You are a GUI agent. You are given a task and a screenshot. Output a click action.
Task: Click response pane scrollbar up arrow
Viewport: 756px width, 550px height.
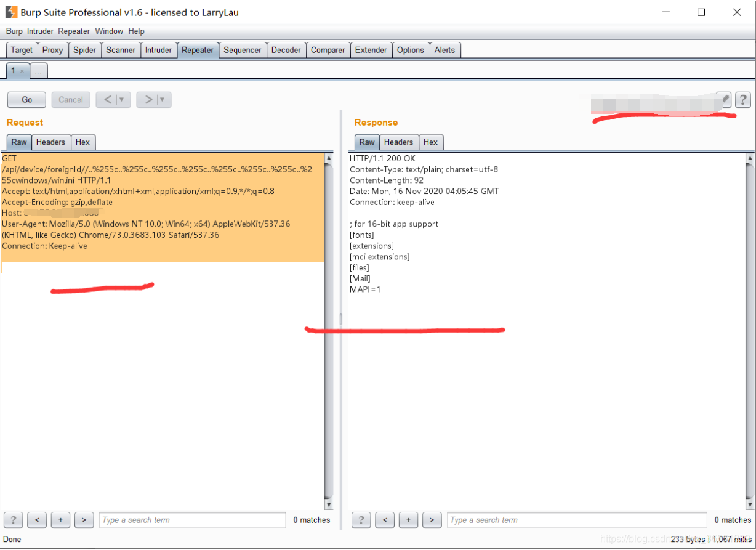click(x=750, y=159)
